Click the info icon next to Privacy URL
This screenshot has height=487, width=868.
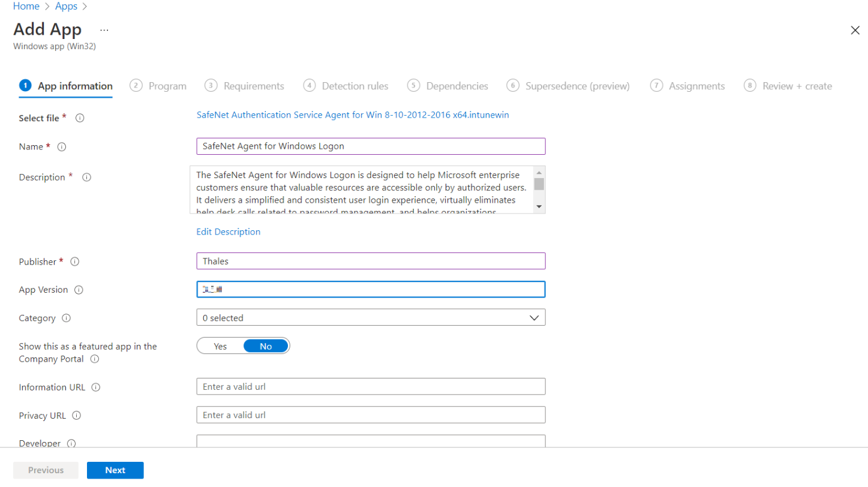coord(76,416)
